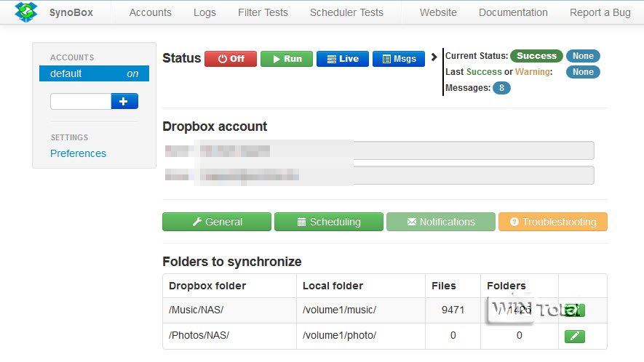Go to Filter Tests page
This screenshot has width=644, height=362.
click(263, 12)
